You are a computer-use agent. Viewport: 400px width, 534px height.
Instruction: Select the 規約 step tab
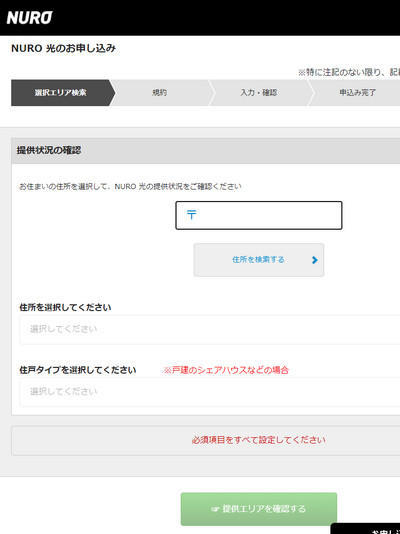pos(159,93)
